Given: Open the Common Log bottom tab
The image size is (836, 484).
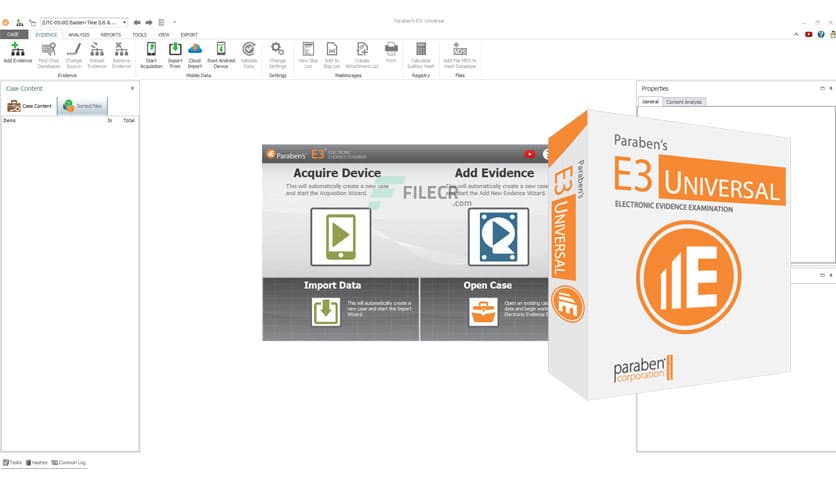Looking at the screenshot, I should (x=69, y=463).
